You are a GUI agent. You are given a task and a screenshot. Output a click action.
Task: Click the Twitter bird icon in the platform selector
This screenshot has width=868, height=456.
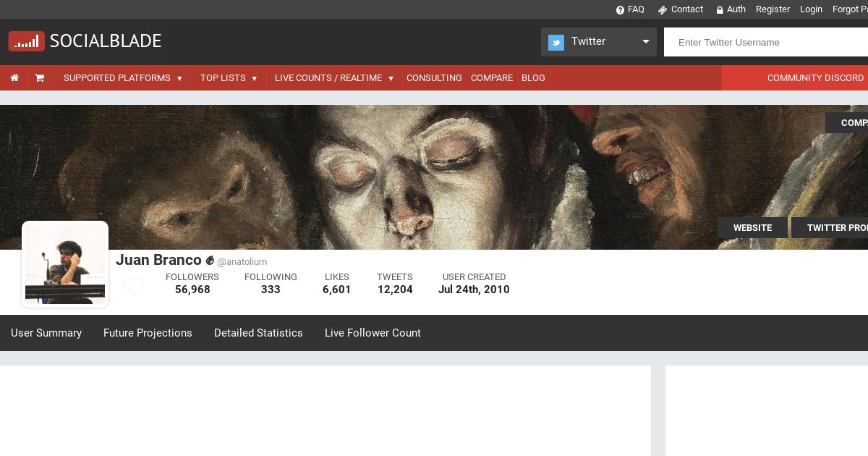pyautogui.click(x=556, y=43)
